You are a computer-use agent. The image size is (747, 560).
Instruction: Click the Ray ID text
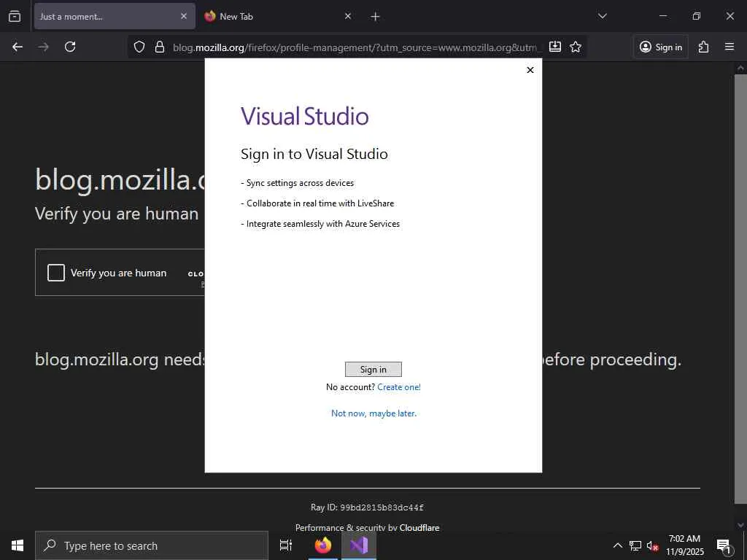[x=368, y=507]
